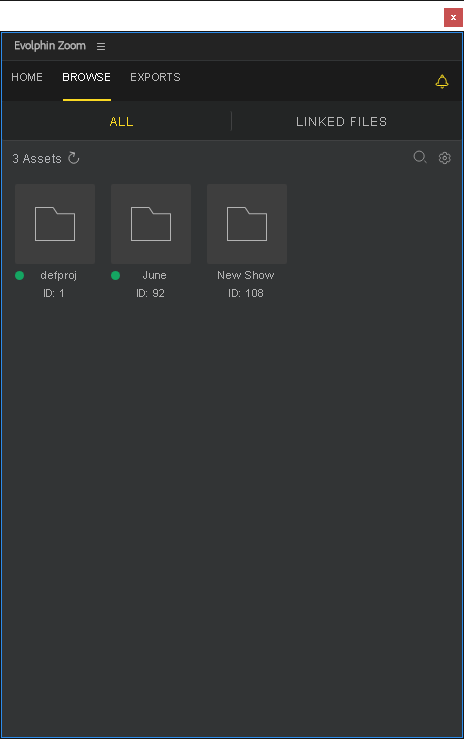Click the green status dot beside June
The height and width of the screenshot is (739, 464).
[115, 275]
